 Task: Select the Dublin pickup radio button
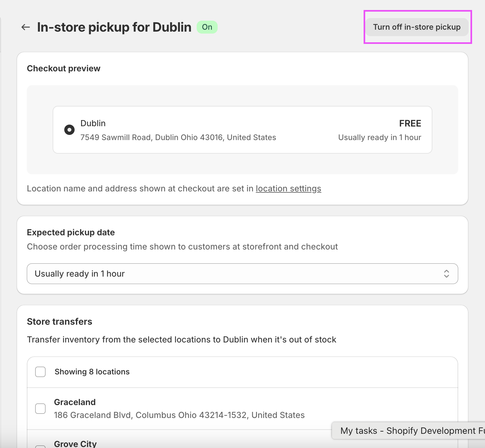pyautogui.click(x=69, y=130)
